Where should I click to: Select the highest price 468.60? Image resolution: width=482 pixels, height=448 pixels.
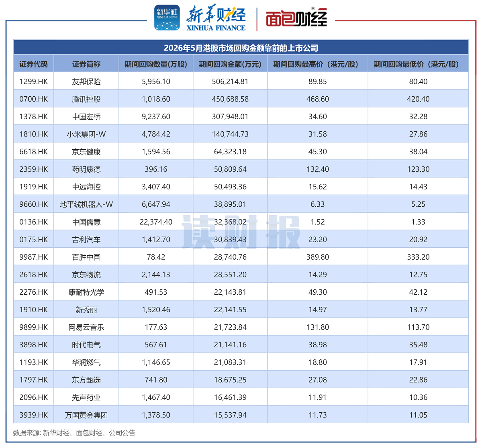318,99
